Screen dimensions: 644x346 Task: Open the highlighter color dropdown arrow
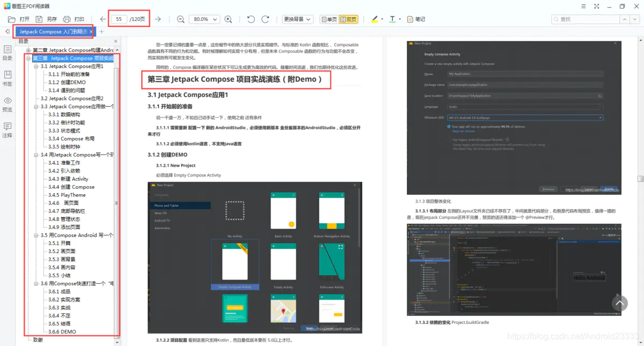coord(382,19)
